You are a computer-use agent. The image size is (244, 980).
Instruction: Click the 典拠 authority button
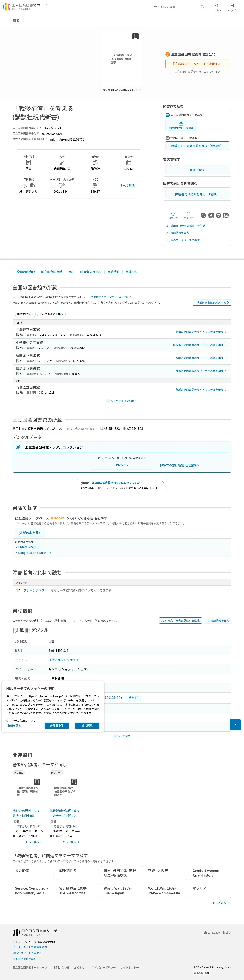tap(133, 698)
